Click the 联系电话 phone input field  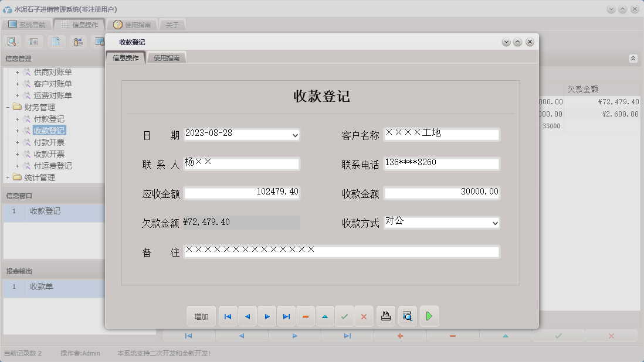(442, 163)
